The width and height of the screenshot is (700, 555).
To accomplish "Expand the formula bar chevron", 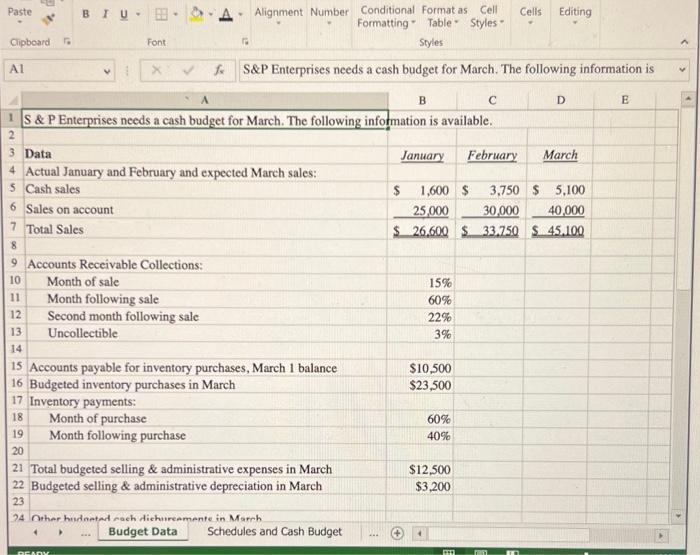I will 682,70.
